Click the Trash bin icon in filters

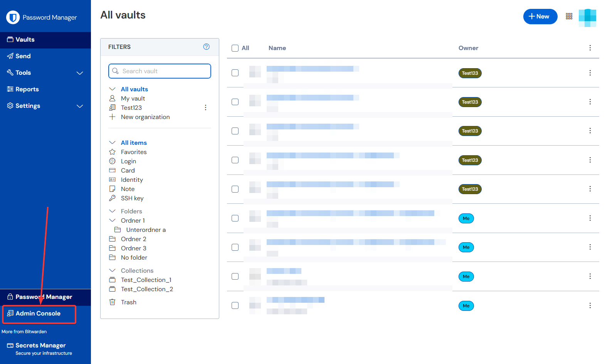click(113, 302)
